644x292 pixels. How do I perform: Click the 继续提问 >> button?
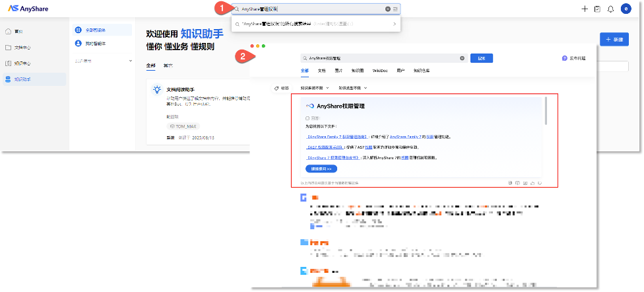coord(321,169)
